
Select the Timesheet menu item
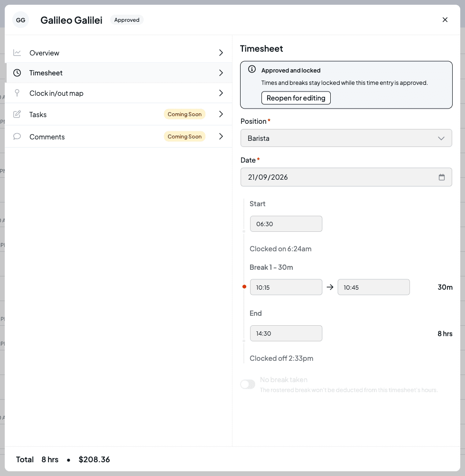119,73
